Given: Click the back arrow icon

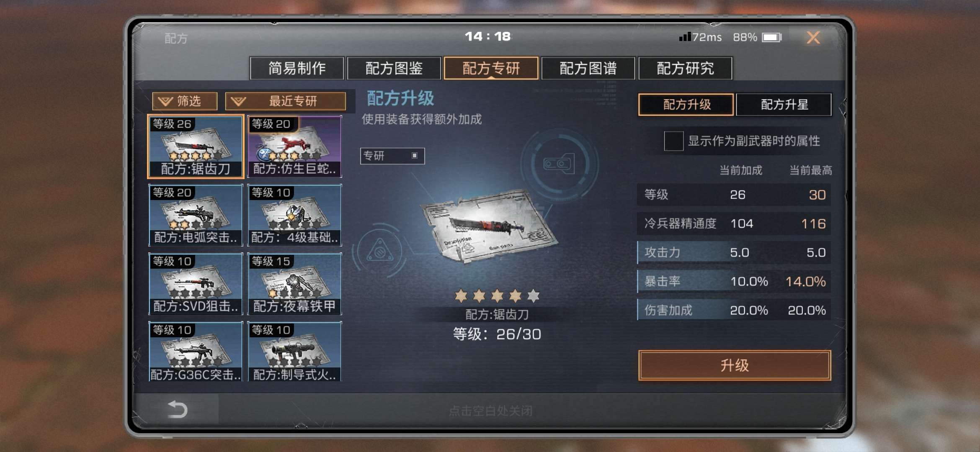Looking at the screenshot, I should coord(177,409).
